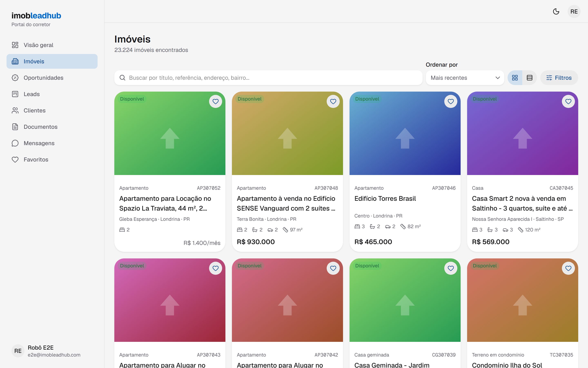Open Casa Smart 2 nova à venda listing

coord(522,203)
